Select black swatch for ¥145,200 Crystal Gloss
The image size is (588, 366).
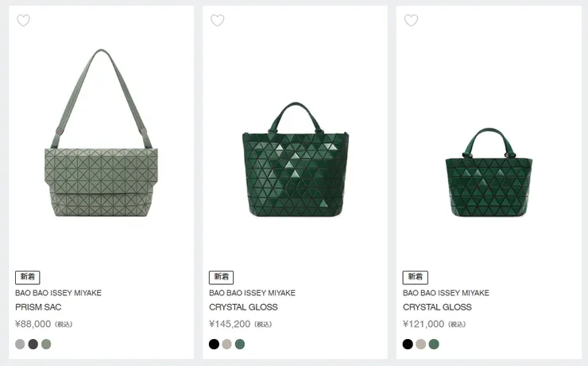(x=214, y=345)
